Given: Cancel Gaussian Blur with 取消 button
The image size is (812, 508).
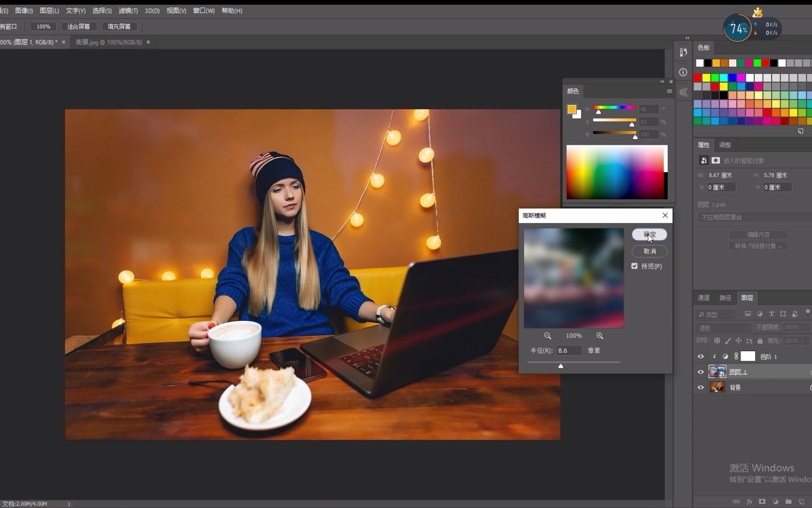Looking at the screenshot, I should pos(649,251).
